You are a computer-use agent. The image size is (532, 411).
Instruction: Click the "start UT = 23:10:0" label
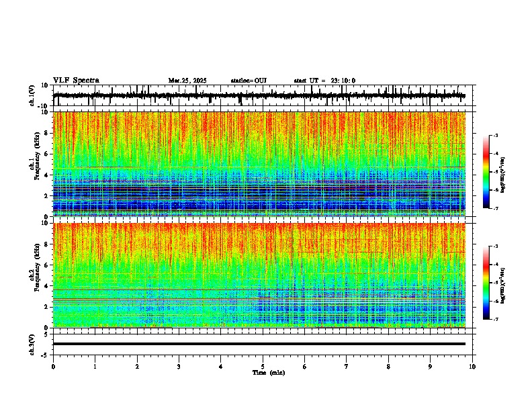pos(324,81)
